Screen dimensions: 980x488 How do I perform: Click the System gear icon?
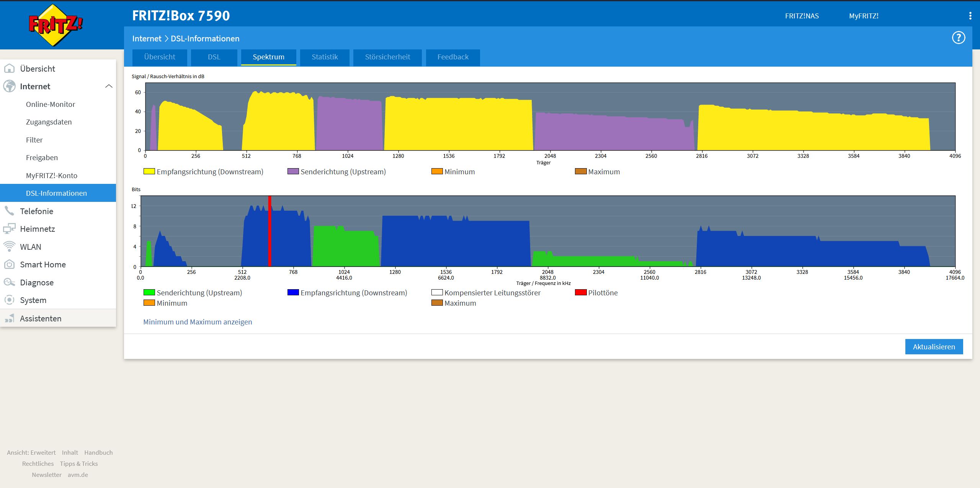[x=9, y=300]
